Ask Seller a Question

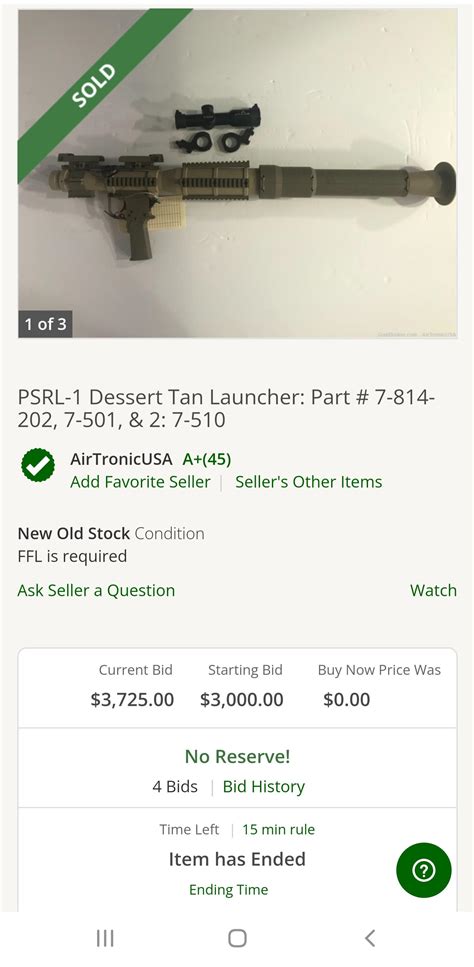(x=96, y=590)
